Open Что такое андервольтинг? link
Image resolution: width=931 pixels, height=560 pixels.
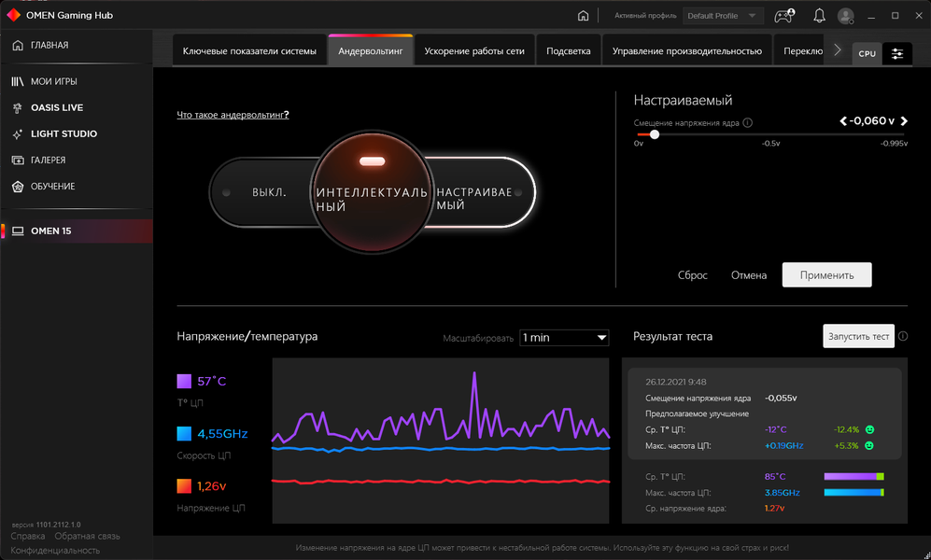pos(233,115)
